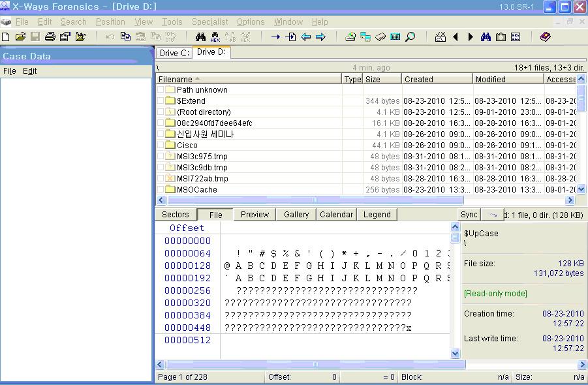Open the Position menu
The image size is (588, 385).
click(x=110, y=22)
